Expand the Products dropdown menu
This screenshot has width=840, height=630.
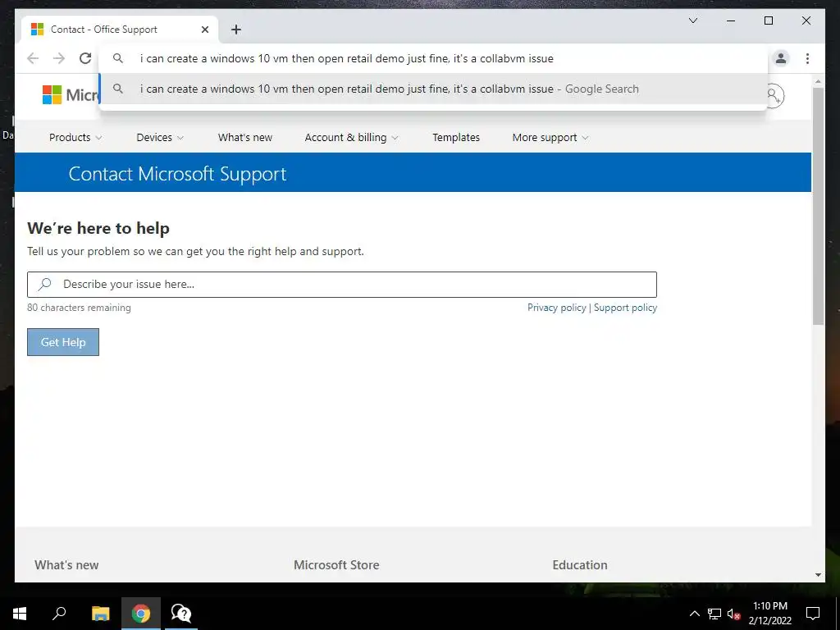75,138
